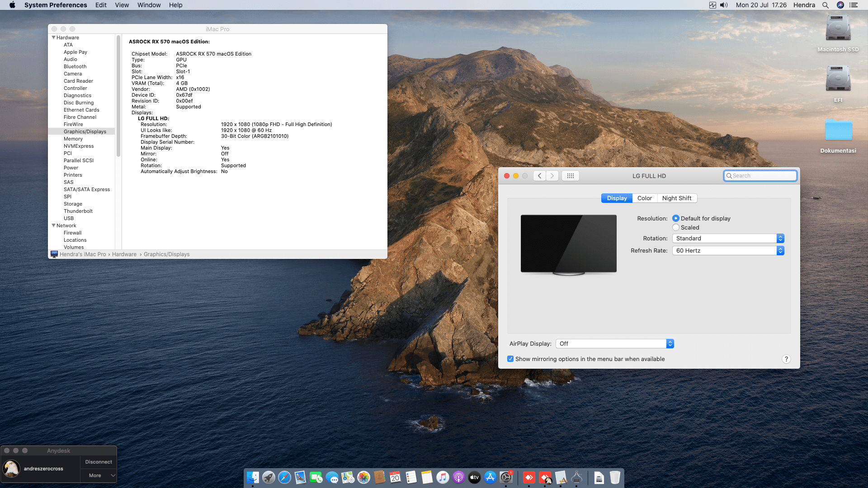Open the Trash in the dock
The height and width of the screenshot is (488, 868).
tap(615, 477)
